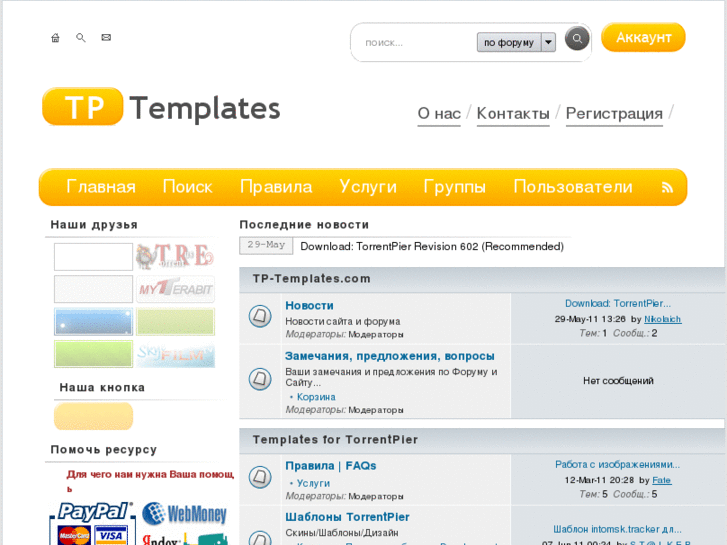The width and height of the screenshot is (727, 545).
Task: Open the Услуги subforum under Правила | FAQs
Action: pos(313,483)
